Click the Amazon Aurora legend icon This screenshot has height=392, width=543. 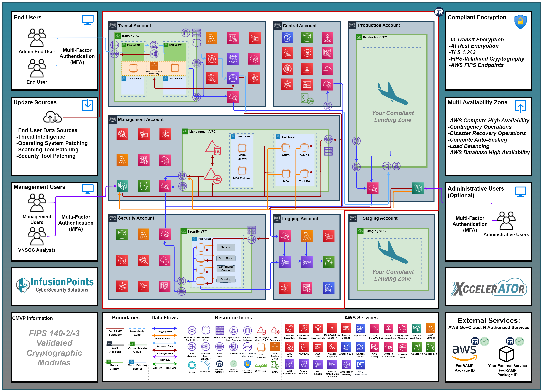[x=360, y=347]
